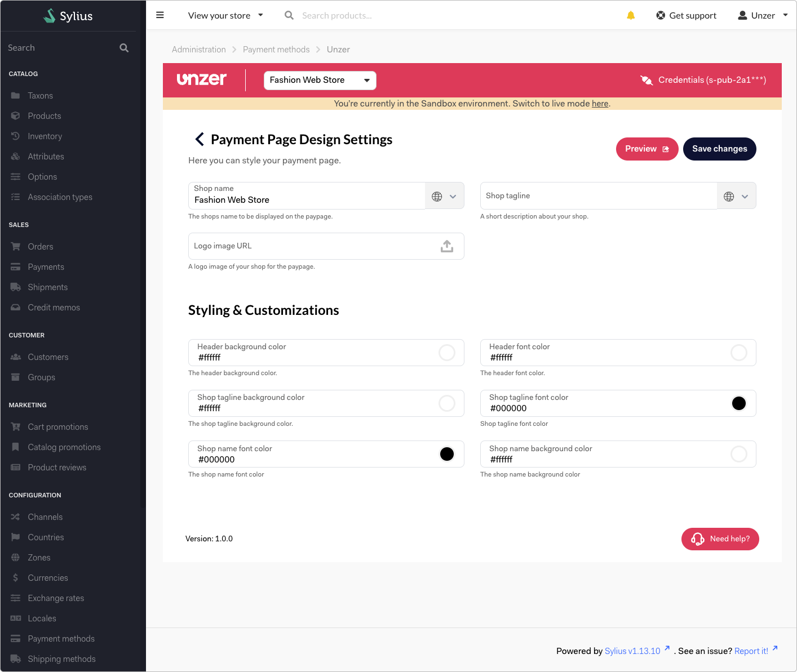Viewport: 797px width, 672px height.
Task: Click the Options icon in sidebar
Action: (16, 177)
